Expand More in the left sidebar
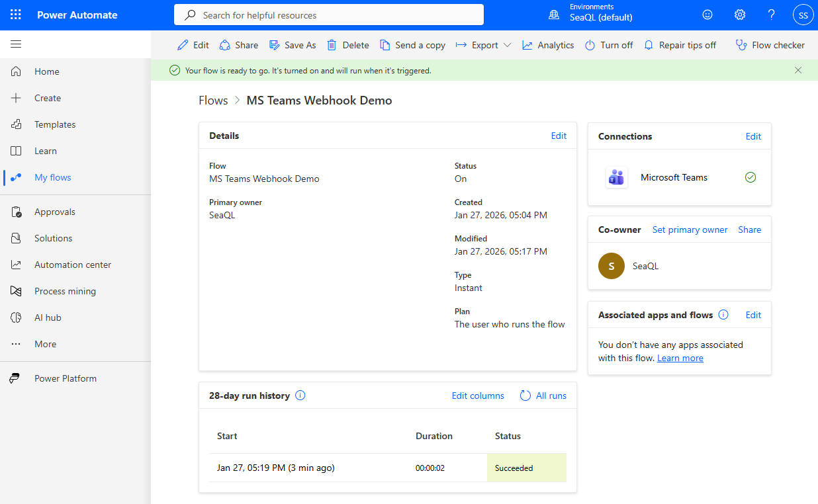Image resolution: width=818 pixels, height=504 pixels. pos(45,344)
